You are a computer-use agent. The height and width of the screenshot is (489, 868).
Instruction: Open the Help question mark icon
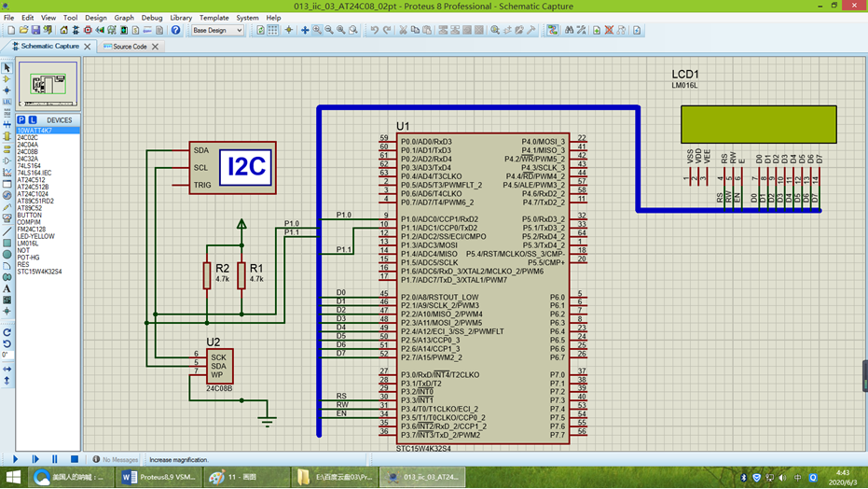175,30
